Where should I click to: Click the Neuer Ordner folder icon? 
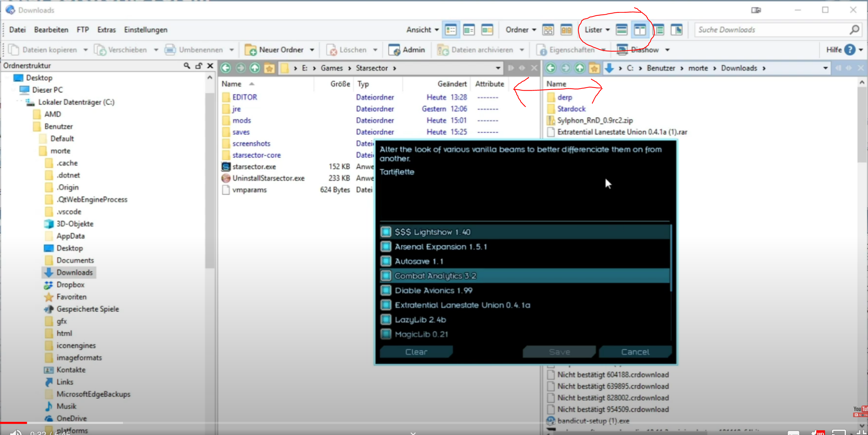click(251, 50)
